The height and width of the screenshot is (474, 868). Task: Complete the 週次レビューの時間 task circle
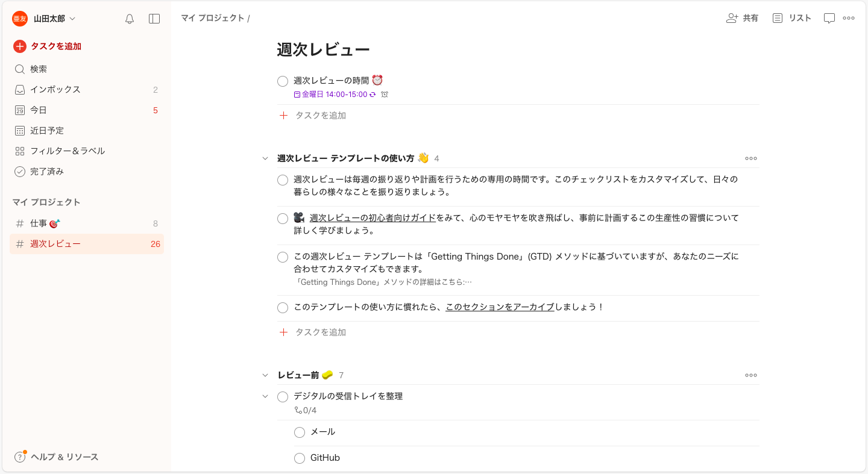(x=282, y=81)
